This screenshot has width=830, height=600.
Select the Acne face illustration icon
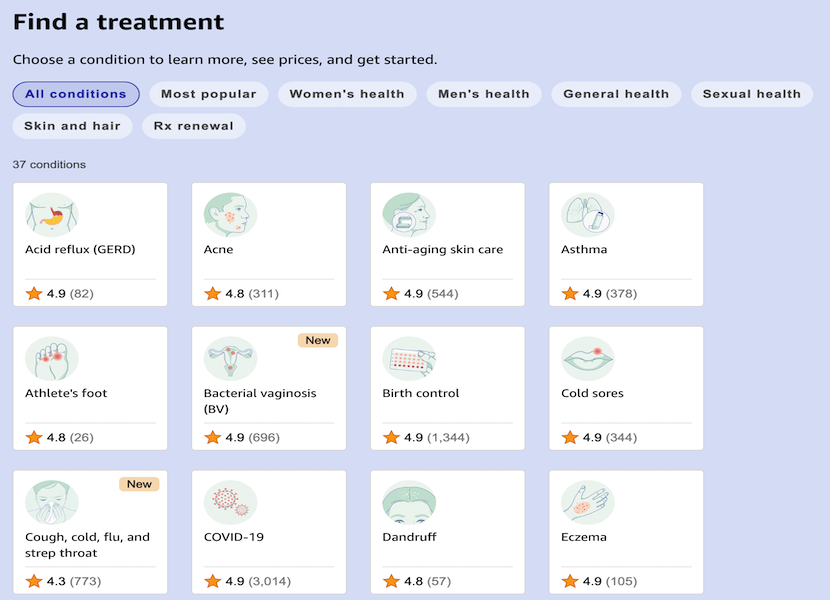pos(230,215)
